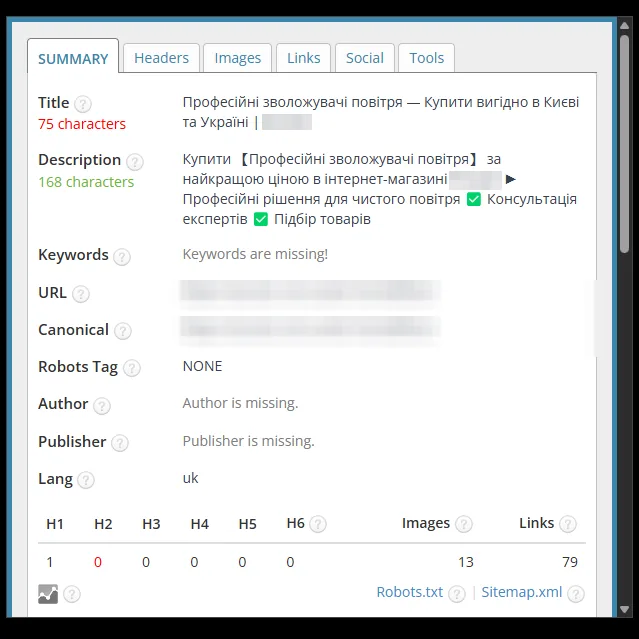Click the question mark next to URL
639x639 pixels.
[x=81, y=294]
